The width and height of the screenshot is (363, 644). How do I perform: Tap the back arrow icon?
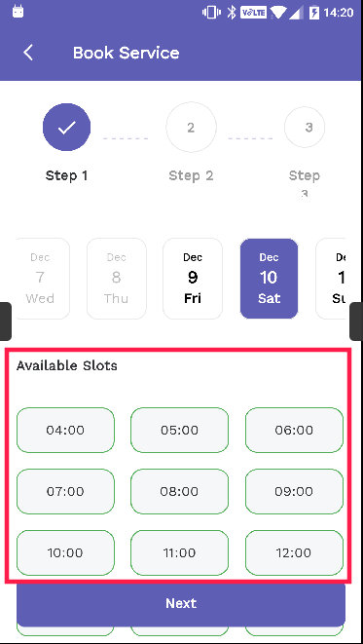(28, 53)
